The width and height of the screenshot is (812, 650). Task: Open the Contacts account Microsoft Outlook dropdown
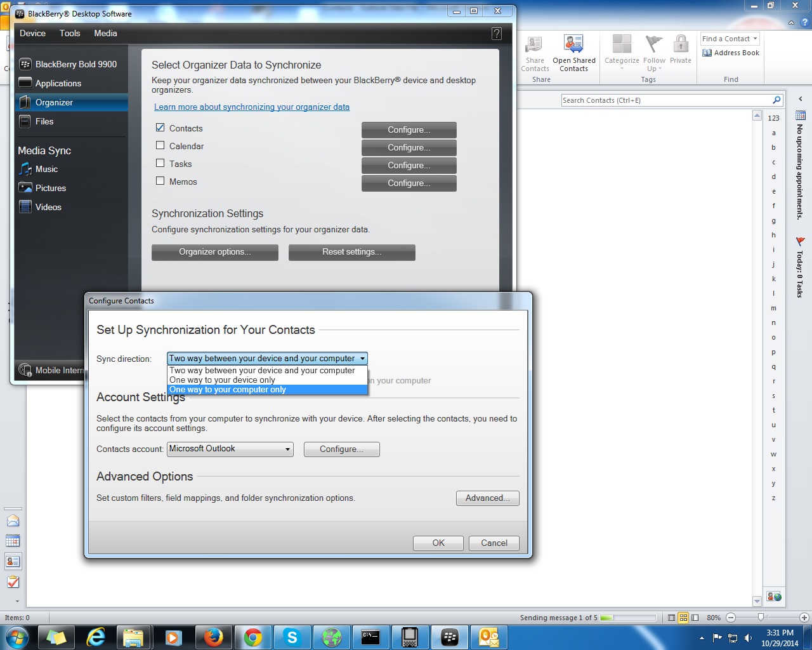230,449
